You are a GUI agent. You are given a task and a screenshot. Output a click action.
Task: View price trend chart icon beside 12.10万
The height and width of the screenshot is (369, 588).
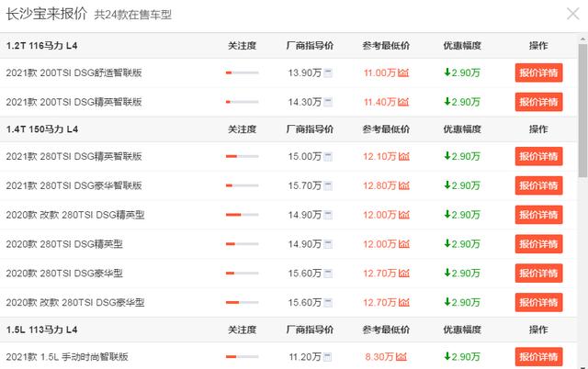[404, 156]
